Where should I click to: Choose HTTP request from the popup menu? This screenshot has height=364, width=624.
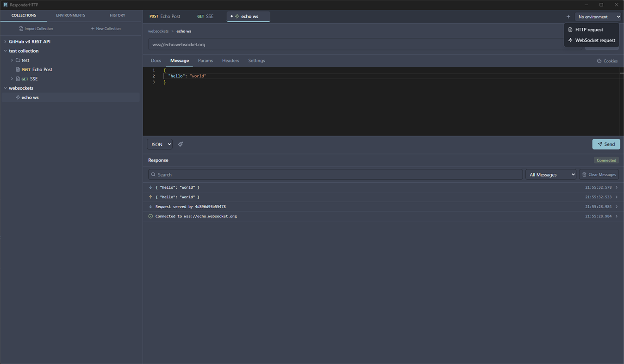tap(592, 30)
